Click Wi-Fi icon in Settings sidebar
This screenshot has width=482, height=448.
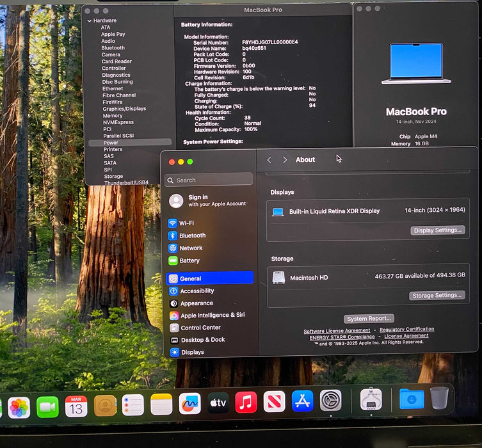(x=172, y=223)
